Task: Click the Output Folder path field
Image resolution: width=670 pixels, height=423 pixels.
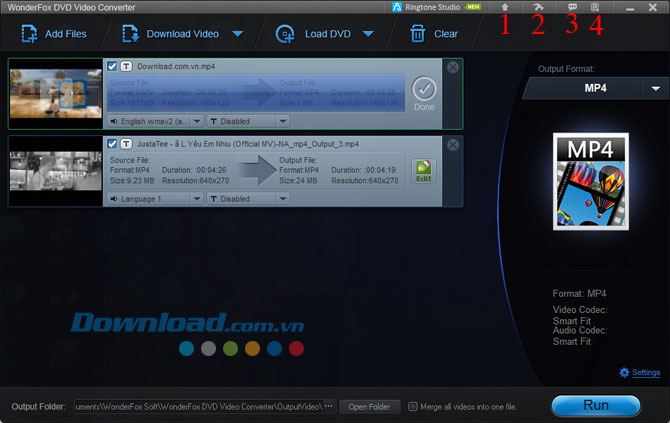Action: click(198, 407)
